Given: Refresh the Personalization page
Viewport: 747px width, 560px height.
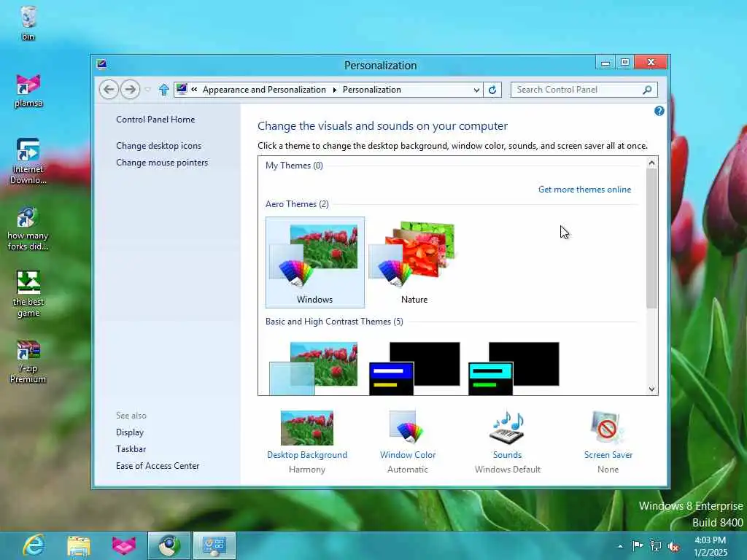Looking at the screenshot, I should point(492,90).
